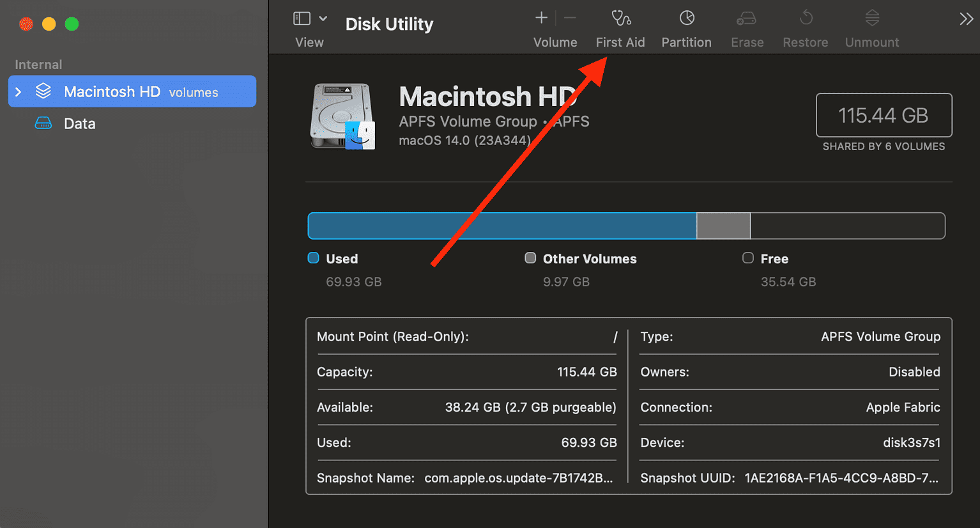Screen dimensions: 980x528
Task: Reveal hidden toolbar items with the chevron
Action: click(x=966, y=18)
